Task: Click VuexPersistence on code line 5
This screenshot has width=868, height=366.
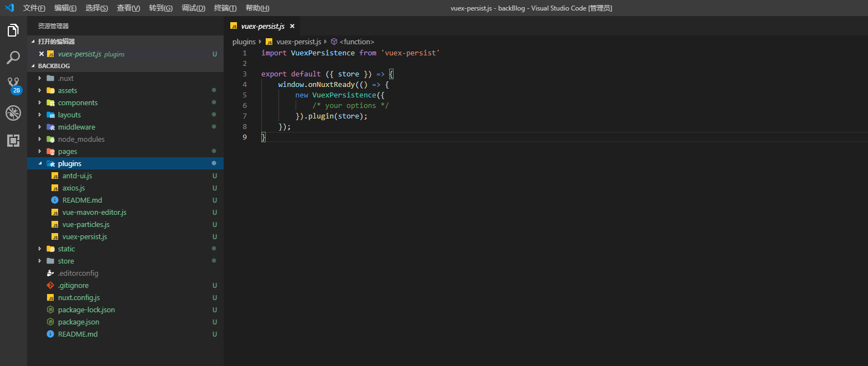Action: [344, 95]
